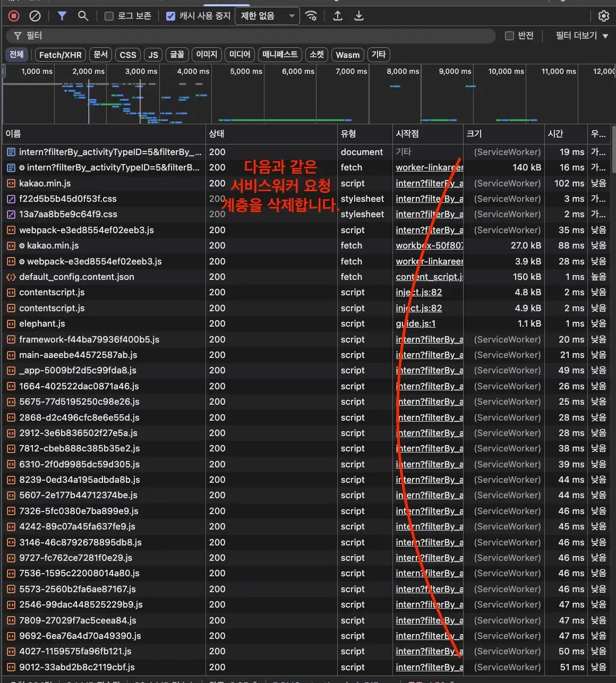The width and height of the screenshot is (616, 683).
Task: Stop recording network log
Action: tap(14, 16)
